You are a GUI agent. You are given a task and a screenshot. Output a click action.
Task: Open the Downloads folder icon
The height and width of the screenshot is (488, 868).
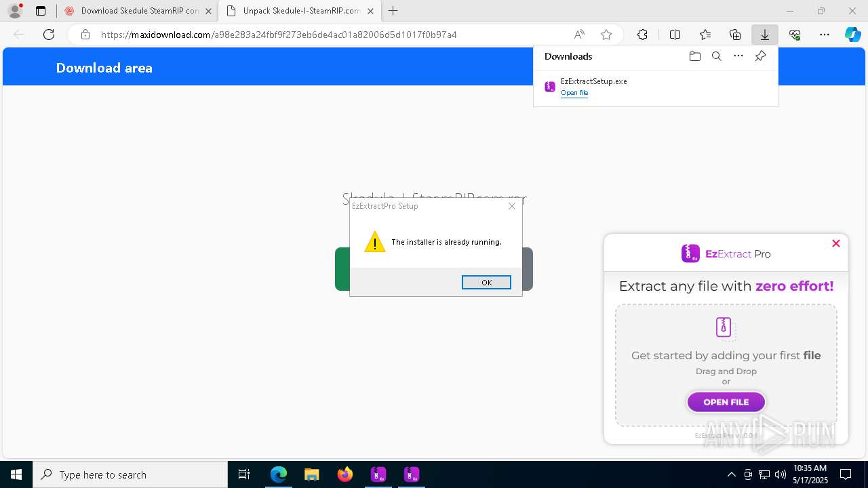pyautogui.click(x=694, y=56)
